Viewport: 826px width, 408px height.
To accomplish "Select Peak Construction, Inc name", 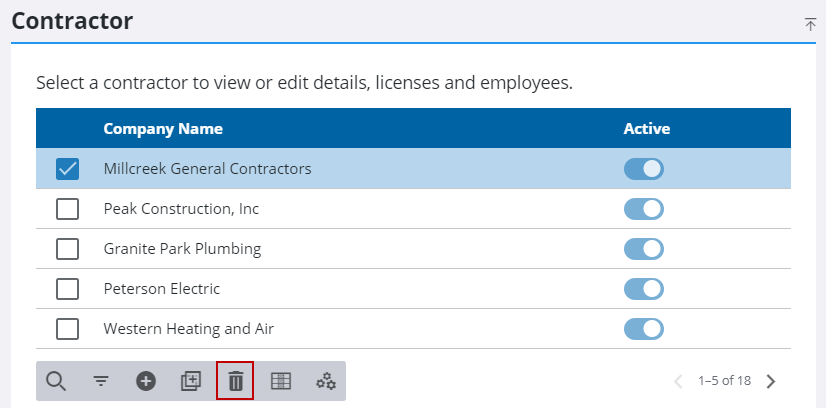I will click(181, 209).
